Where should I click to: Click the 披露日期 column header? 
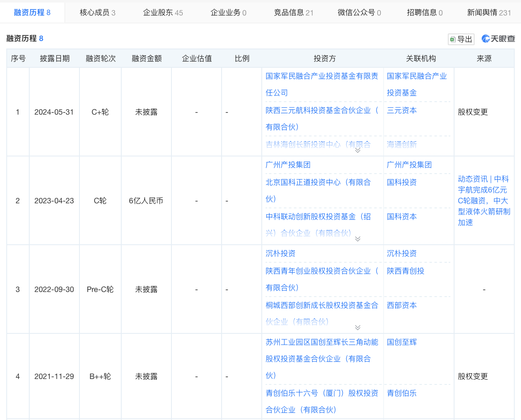click(54, 59)
